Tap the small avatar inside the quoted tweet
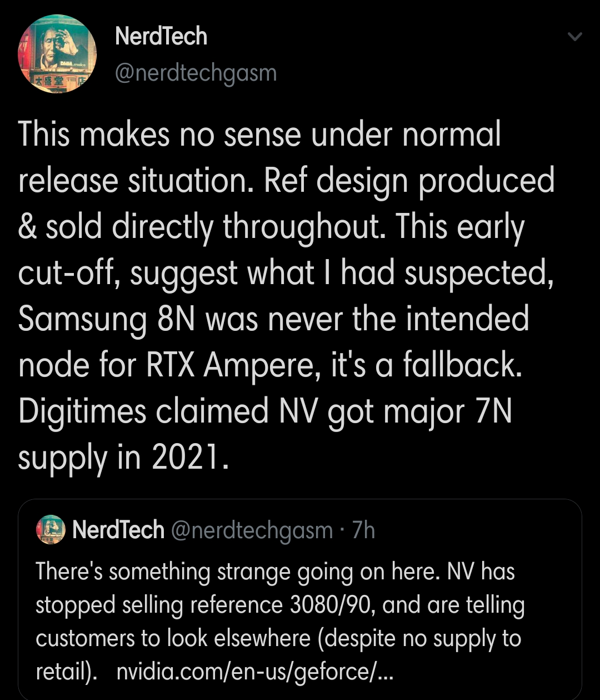 coord(51,529)
